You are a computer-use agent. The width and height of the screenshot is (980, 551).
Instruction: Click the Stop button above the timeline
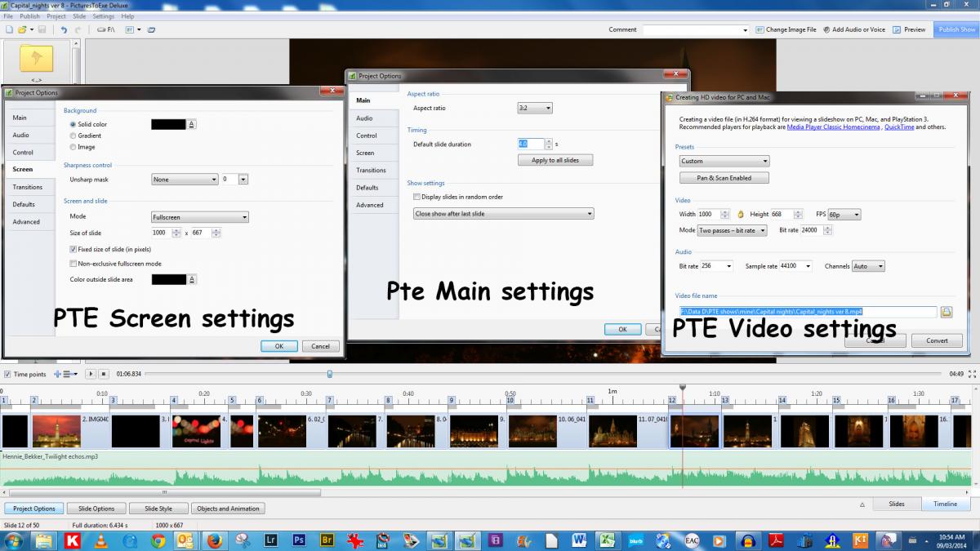click(104, 374)
